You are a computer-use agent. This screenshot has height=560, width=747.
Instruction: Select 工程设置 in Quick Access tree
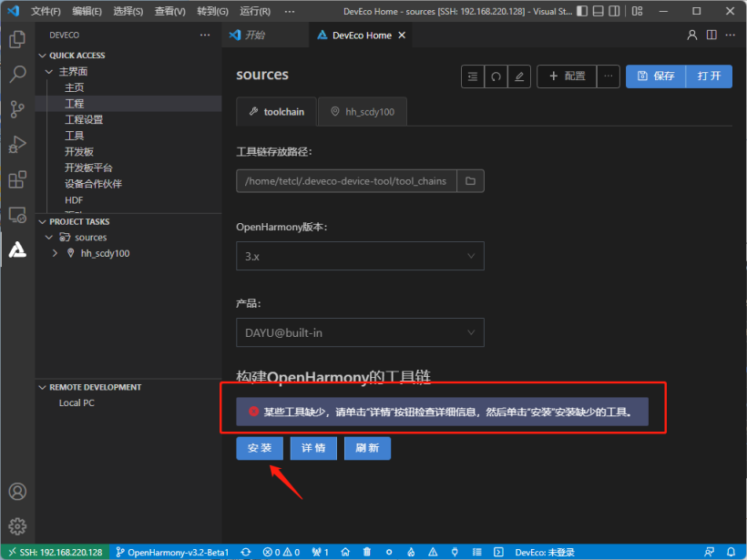point(84,119)
